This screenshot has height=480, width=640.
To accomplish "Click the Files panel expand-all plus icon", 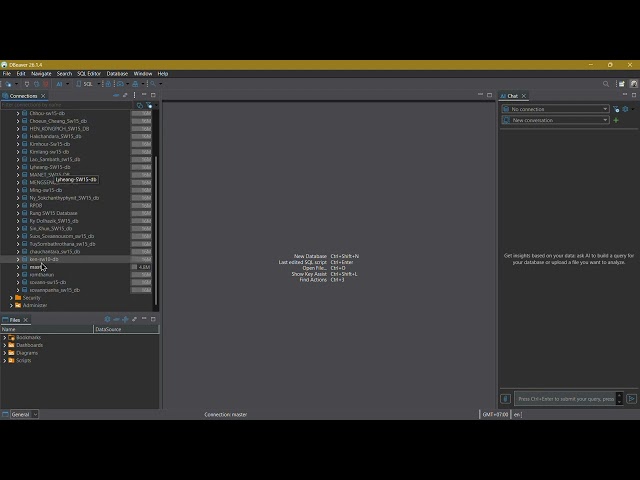I will click(125, 319).
